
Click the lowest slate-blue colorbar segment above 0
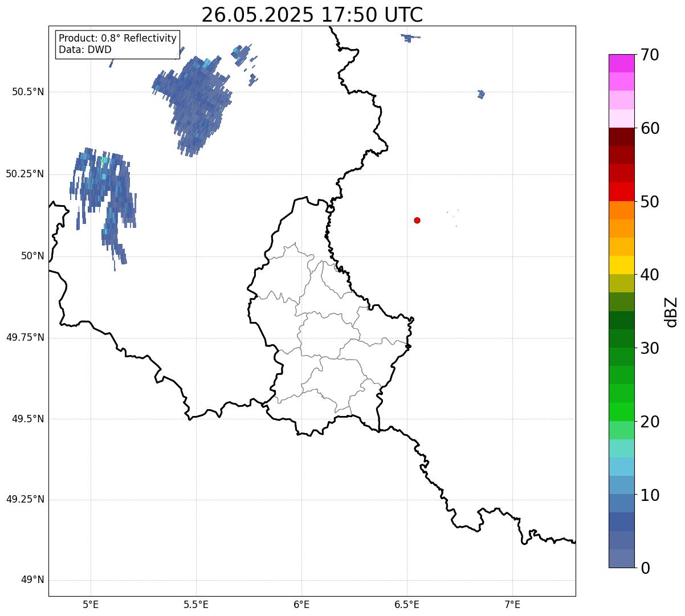pos(621,558)
